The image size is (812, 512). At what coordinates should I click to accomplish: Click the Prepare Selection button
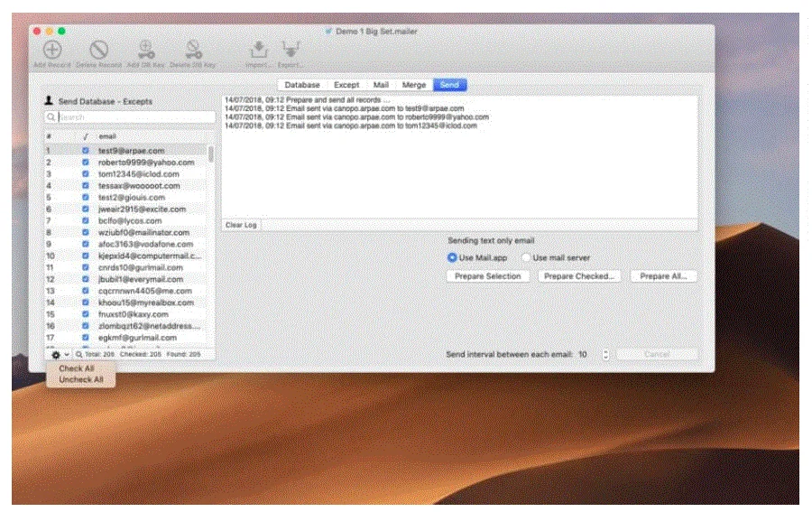click(x=488, y=276)
